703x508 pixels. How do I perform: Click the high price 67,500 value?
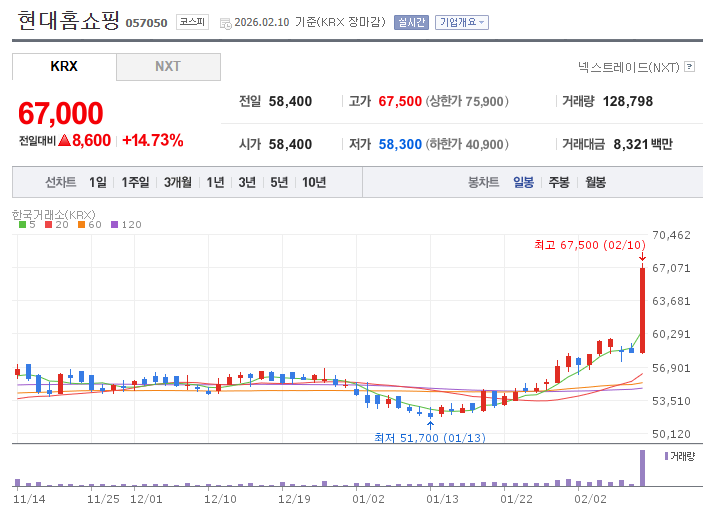[400, 101]
